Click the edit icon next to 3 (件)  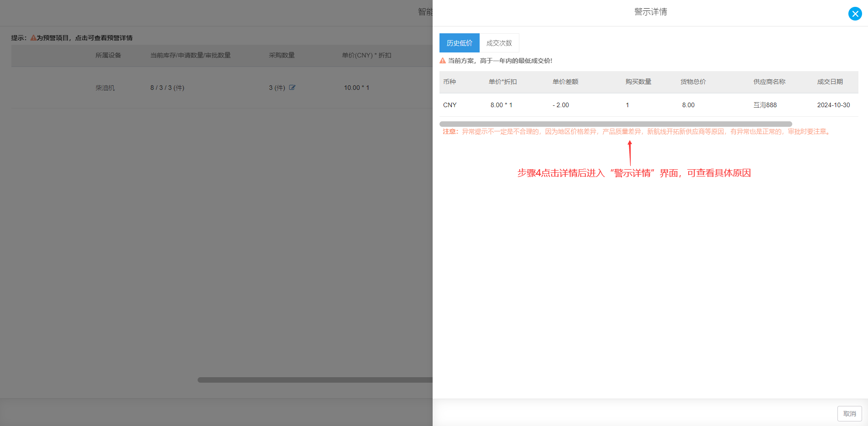tap(292, 88)
